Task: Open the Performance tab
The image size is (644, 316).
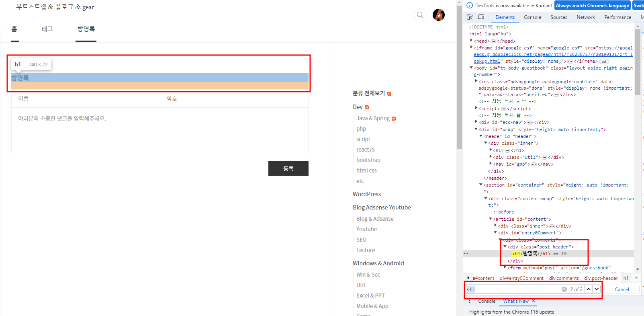Action: pos(617,17)
